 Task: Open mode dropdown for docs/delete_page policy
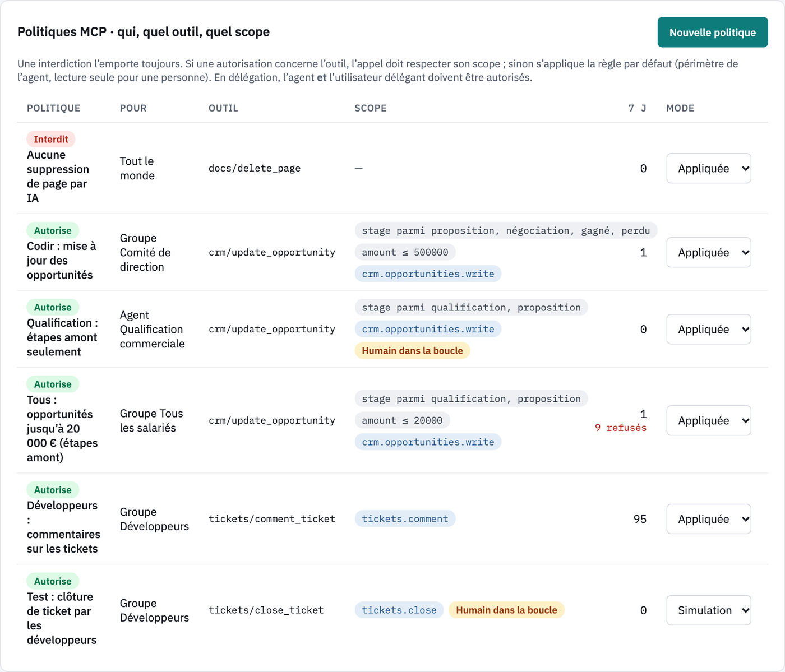click(709, 168)
